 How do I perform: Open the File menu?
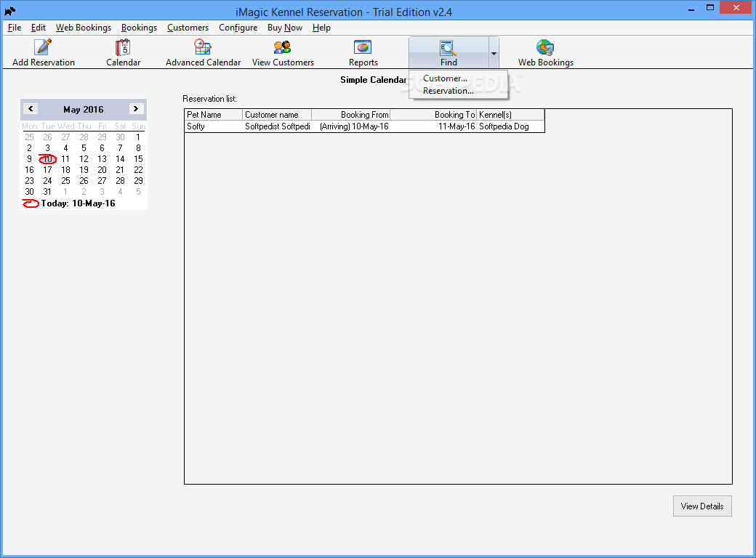[15, 28]
